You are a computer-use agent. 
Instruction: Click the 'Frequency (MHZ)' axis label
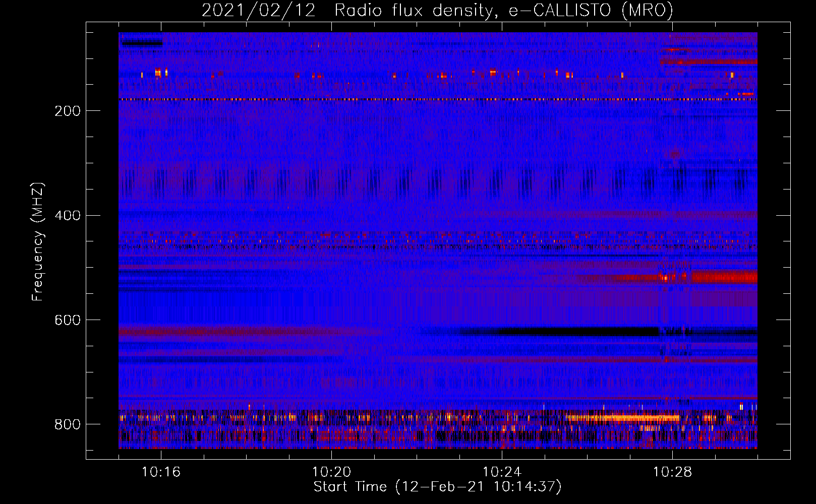coord(38,241)
